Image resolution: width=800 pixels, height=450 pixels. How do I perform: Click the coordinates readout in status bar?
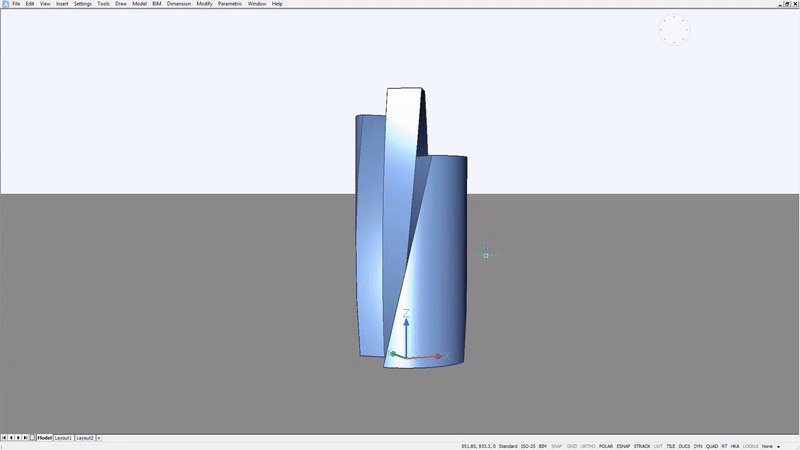pos(478,446)
